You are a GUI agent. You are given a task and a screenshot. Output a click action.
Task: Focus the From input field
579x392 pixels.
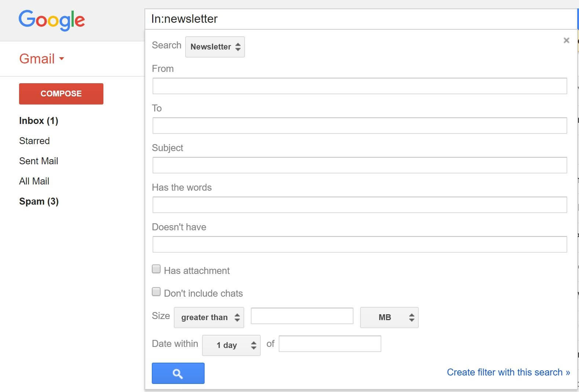[x=359, y=86]
